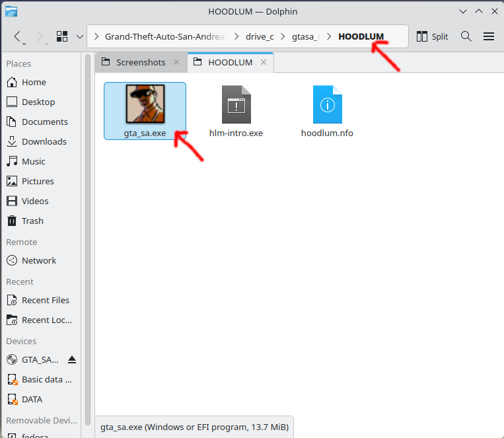Click the hlm-intro.exe file name
This screenshot has height=438, width=504.
tap(236, 133)
